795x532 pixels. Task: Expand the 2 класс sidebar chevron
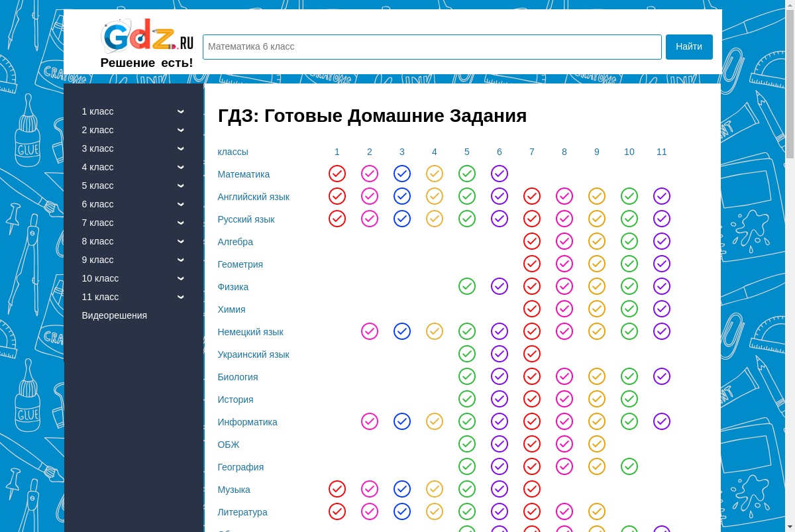pos(181,130)
